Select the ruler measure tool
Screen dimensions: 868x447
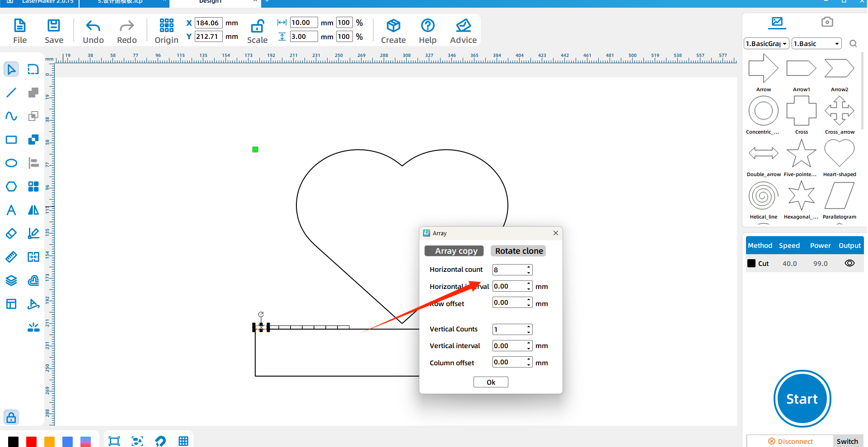(11, 257)
